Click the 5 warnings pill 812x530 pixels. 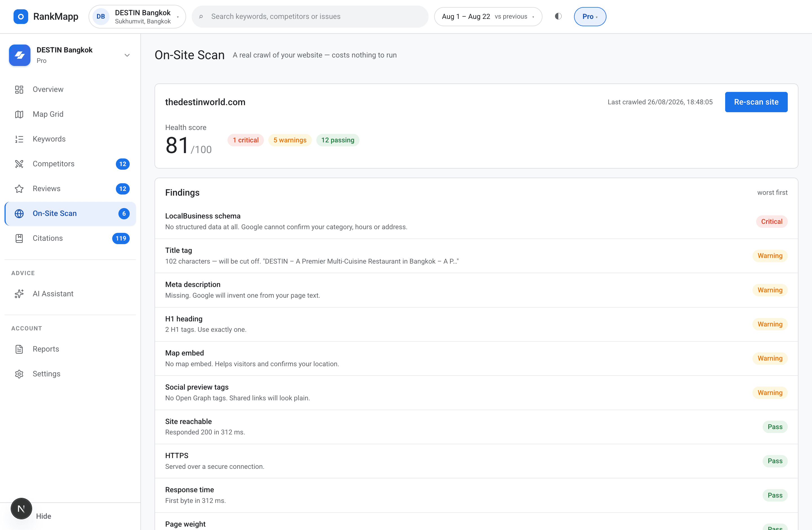(290, 140)
